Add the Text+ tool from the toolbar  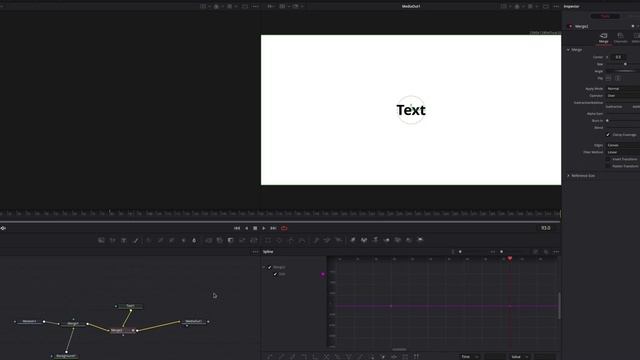pos(124,240)
